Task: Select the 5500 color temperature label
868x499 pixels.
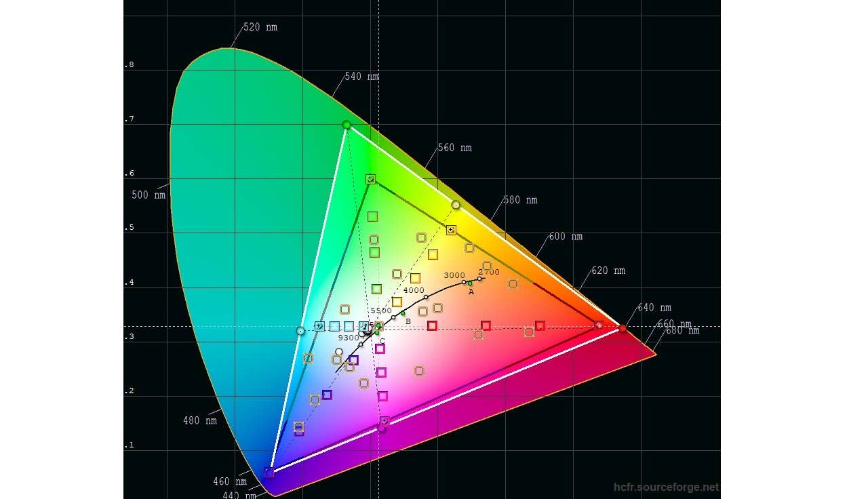Action: pyautogui.click(x=381, y=311)
